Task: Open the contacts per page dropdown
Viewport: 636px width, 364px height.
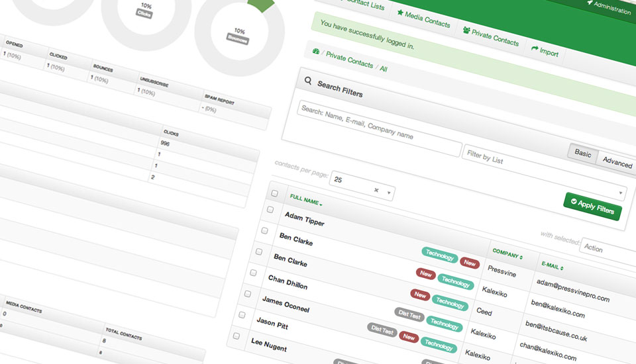Action: click(389, 193)
